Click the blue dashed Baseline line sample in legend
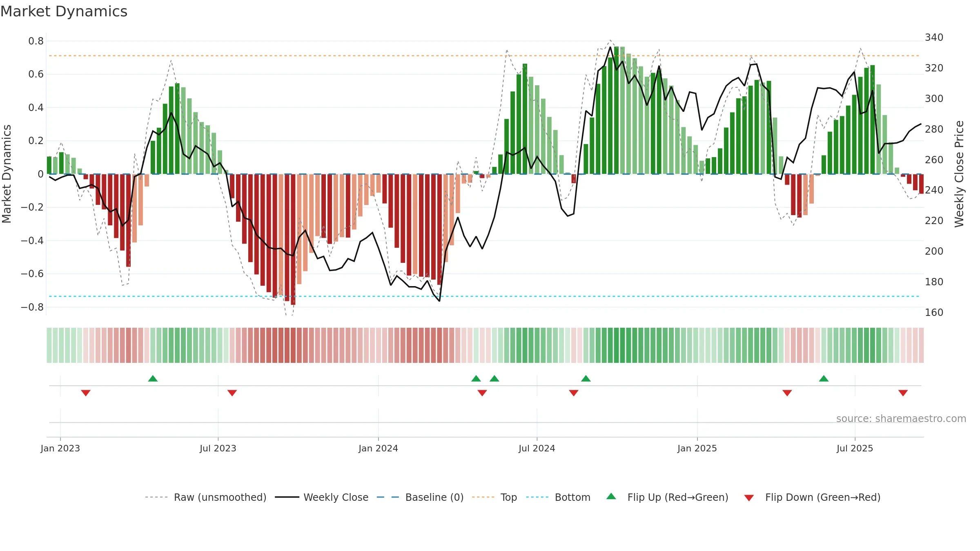This screenshot has height=551, width=980. click(x=388, y=497)
